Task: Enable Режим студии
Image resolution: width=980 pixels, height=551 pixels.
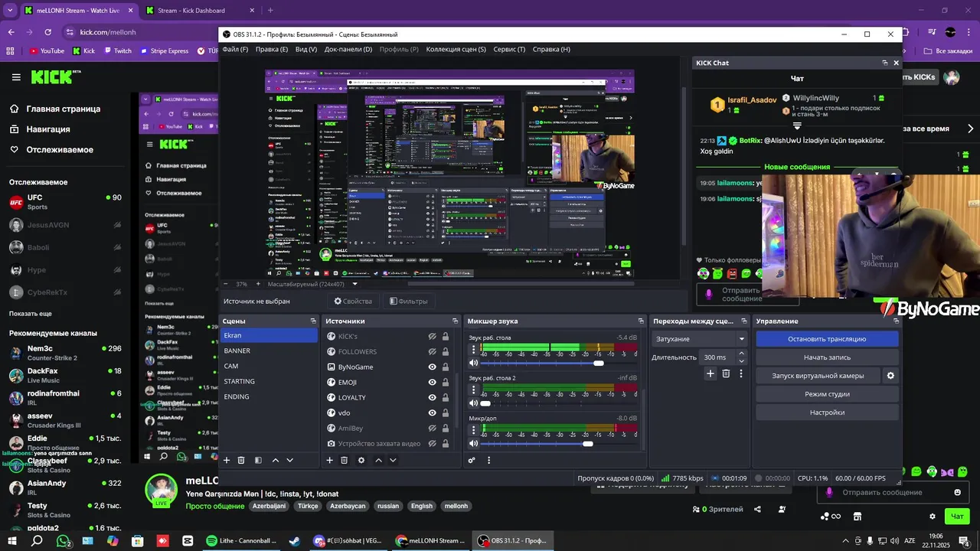Action: coord(827,394)
